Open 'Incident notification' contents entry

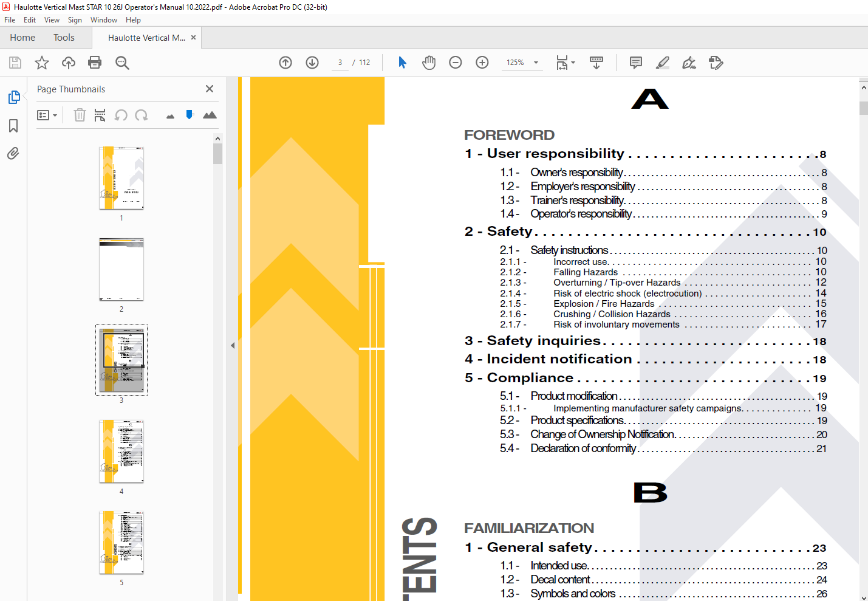click(646, 359)
